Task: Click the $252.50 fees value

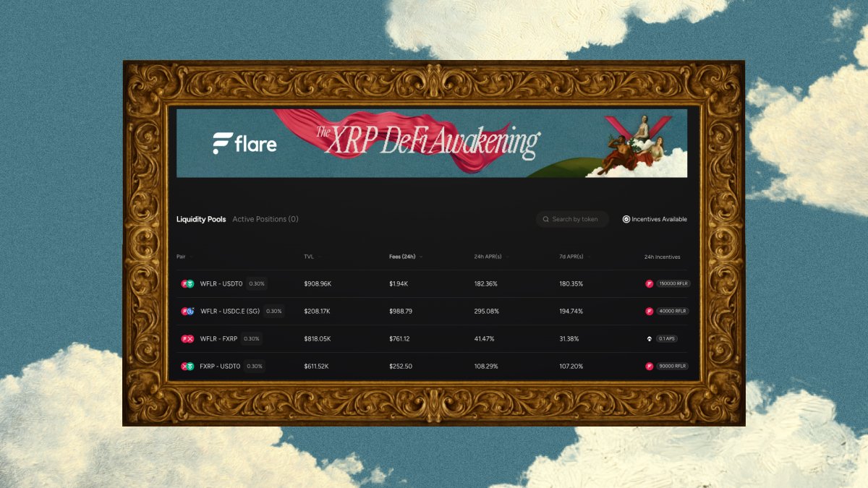Action: click(x=401, y=367)
